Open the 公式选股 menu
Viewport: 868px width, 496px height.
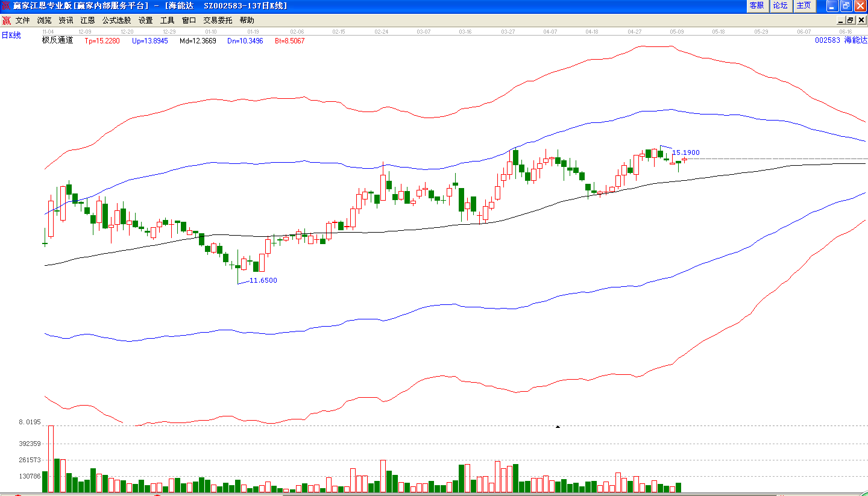[116, 20]
